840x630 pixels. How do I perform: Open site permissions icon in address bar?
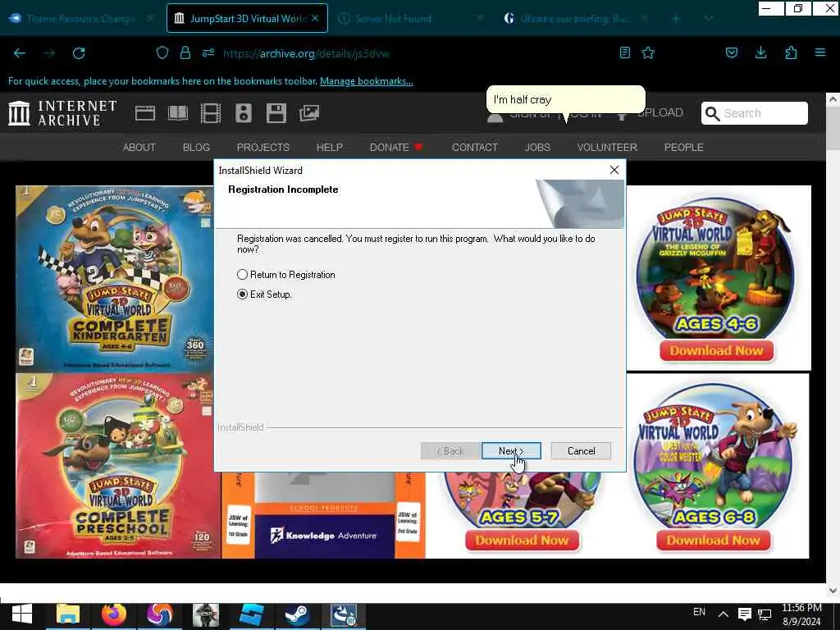208,53
